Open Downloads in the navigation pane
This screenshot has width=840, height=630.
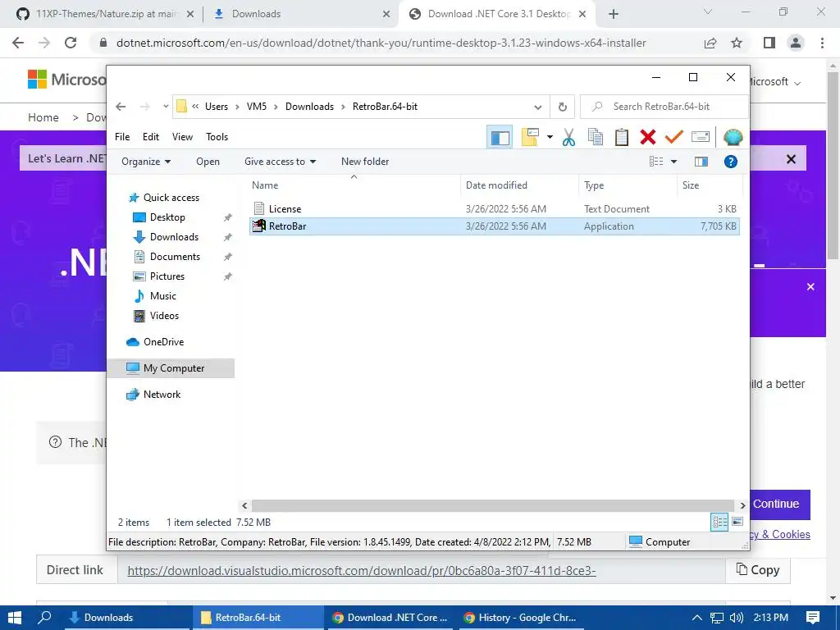(x=174, y=237)
